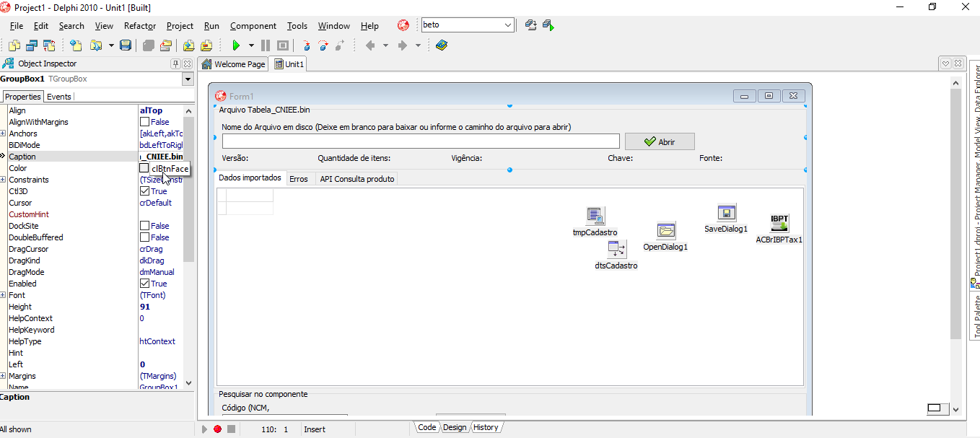The height and width of the screenshot is (438, 980).
Task: Switch to the History tab
Action: (x=486, y=427)
